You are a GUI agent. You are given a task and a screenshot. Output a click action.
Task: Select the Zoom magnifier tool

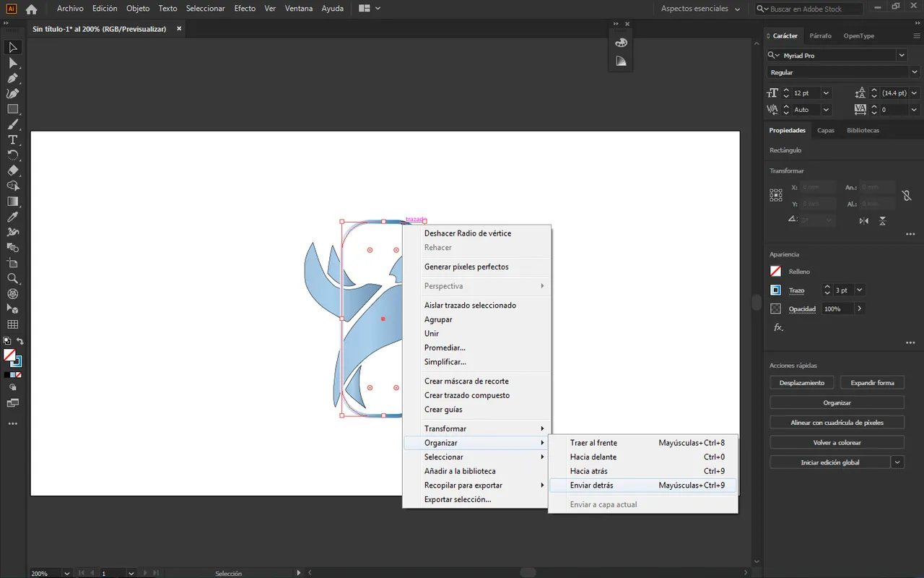click(x=13, y=278)
